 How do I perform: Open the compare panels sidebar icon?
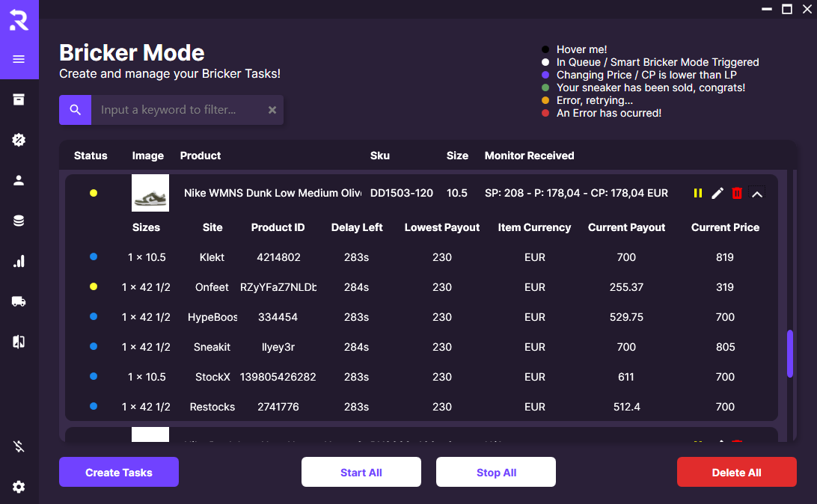(x=19, y=342)
